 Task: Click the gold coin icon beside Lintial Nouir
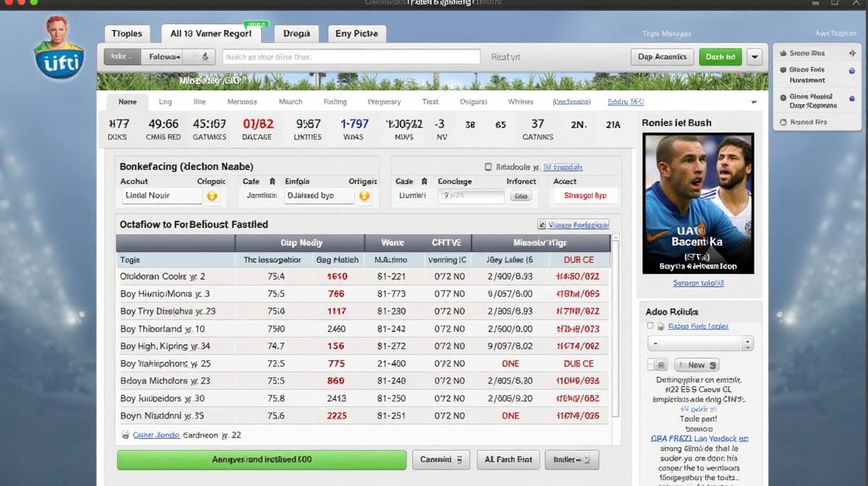212,196
